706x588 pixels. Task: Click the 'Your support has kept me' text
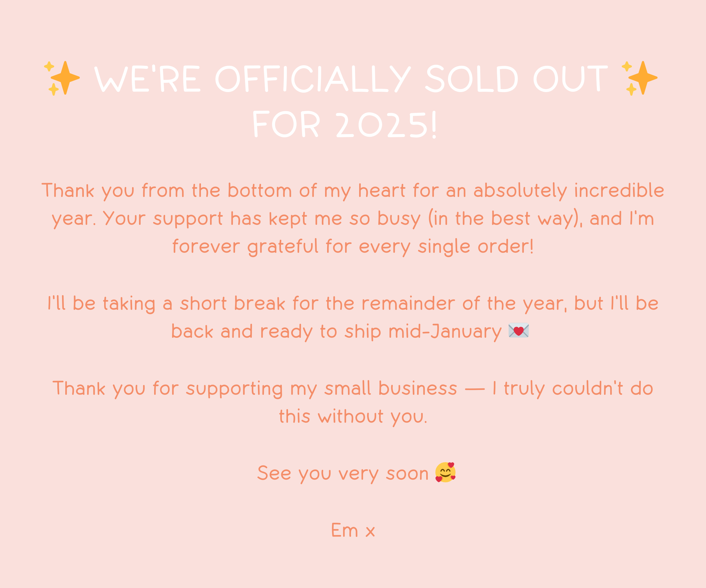(206, 219)
